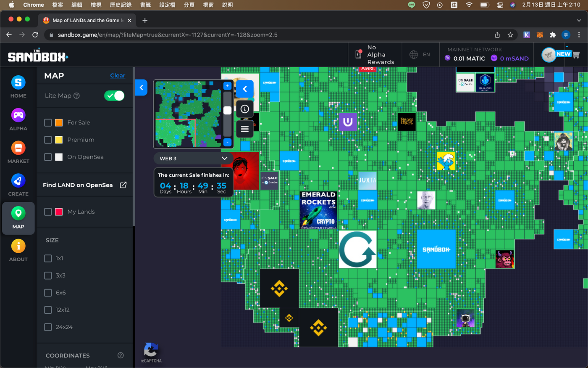The height and width of the screenshot is (368, 588).
Task: Select the large Sandbox blue estate tile
Action: tap(436, 249)
